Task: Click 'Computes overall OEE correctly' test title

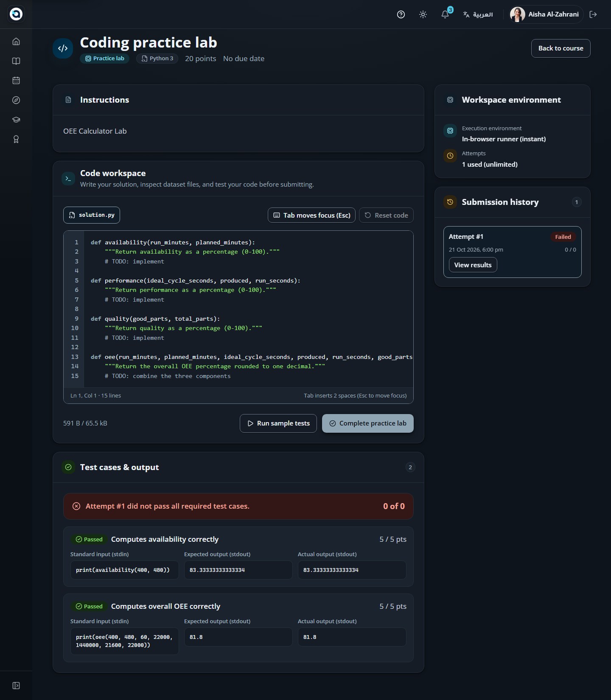Action: point(165,606)
